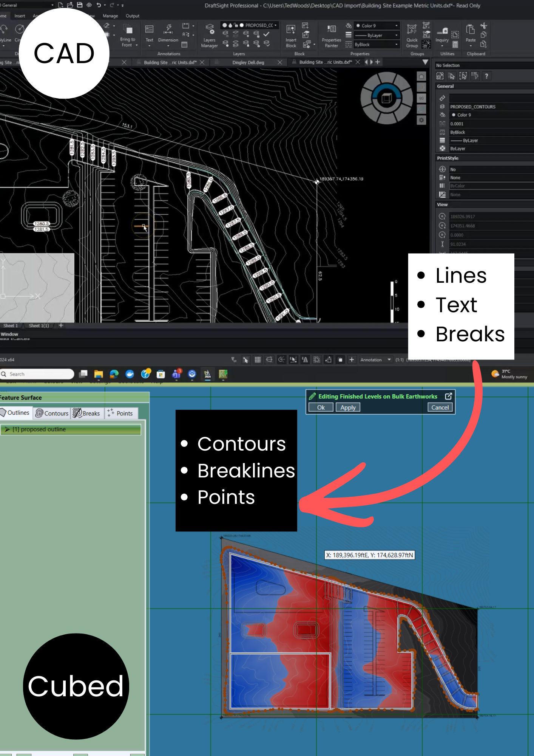Open the Output ribbon tab
The image size is (534, 756).
133,16
